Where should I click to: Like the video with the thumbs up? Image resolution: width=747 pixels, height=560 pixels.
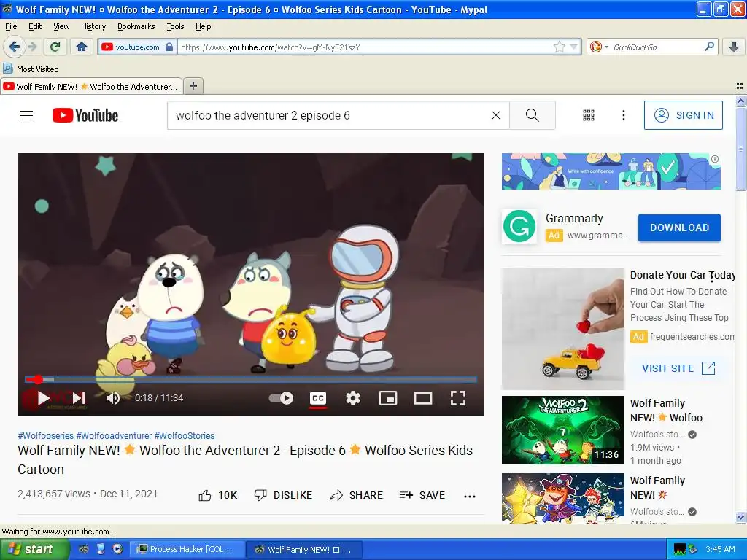click(x=205, y=495)
